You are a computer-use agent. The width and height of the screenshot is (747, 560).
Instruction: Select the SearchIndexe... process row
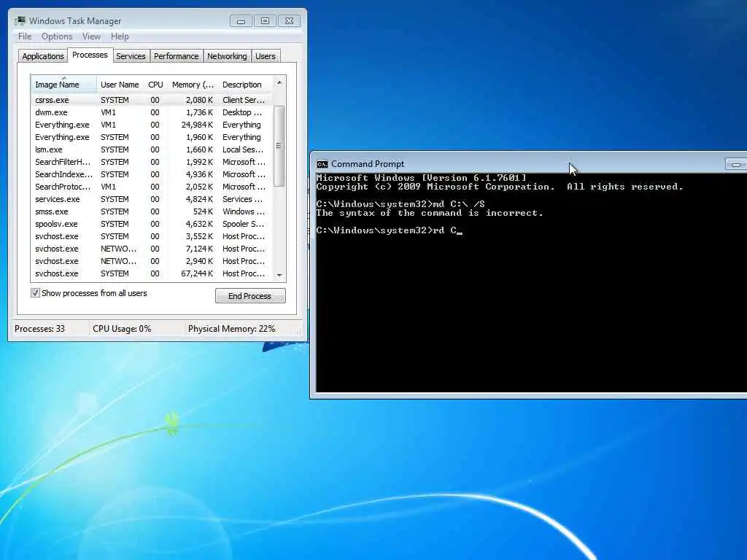(152, 174)
